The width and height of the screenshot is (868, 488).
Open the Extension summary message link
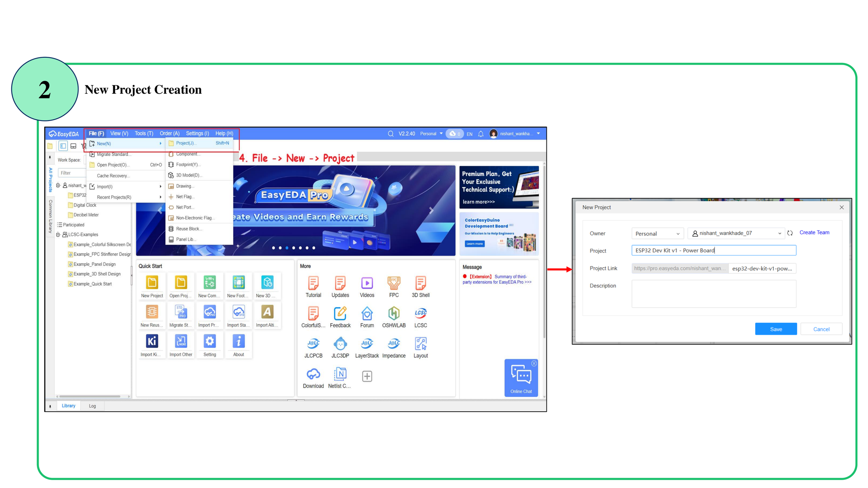pos(497,279)
